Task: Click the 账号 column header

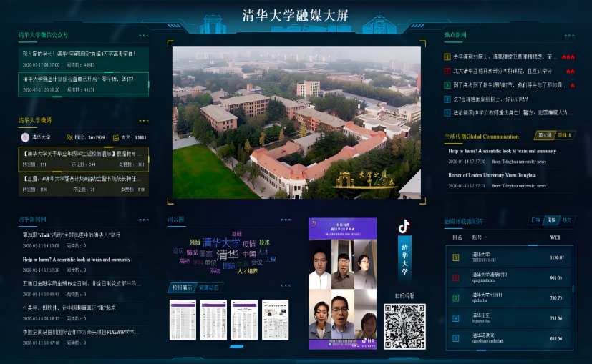Action: 477,237
